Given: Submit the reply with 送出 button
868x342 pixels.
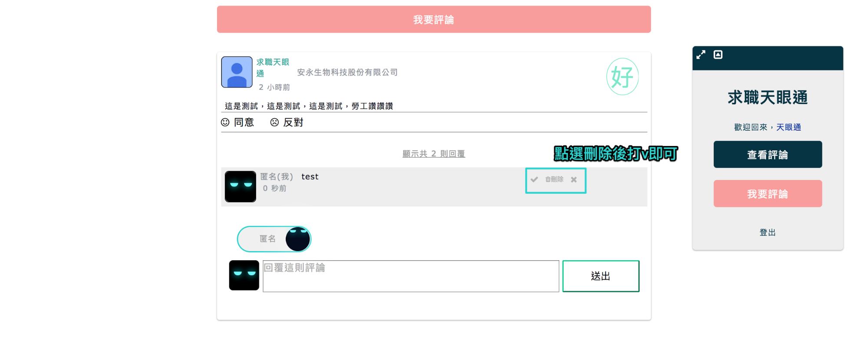Looking at the screenshot, I should [x=601, y=276].
